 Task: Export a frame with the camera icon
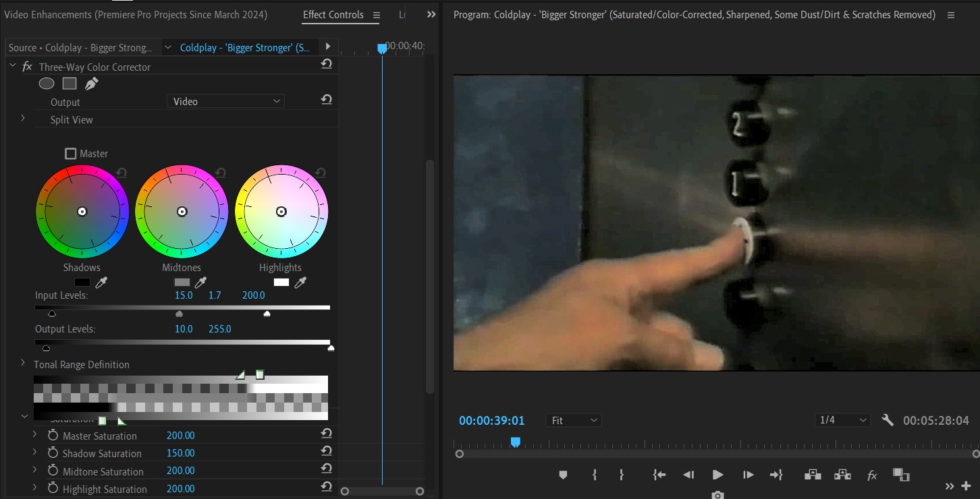point(717,495)
